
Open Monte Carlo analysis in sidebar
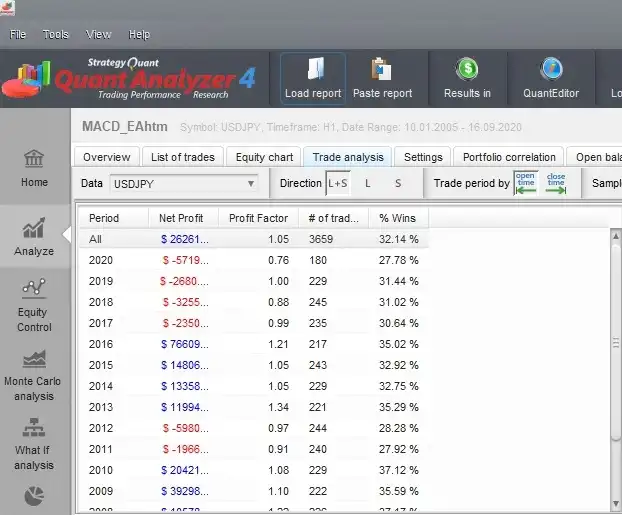click(x=34, y=374)
